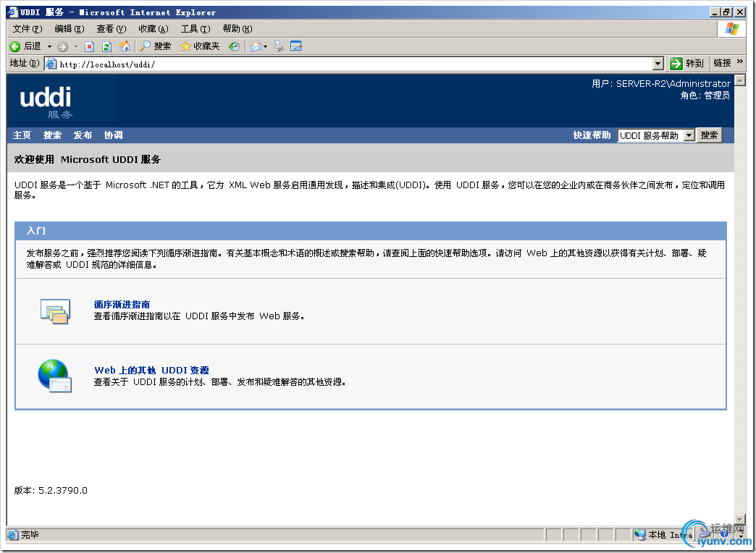Switch to the 协调 tab

pyautogui.click(x=113, y=135)
